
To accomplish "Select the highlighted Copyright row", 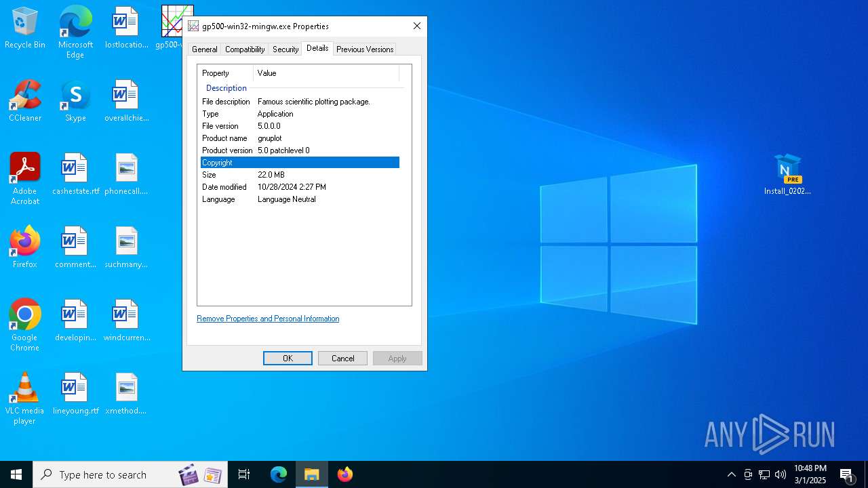I will [300, 163].
